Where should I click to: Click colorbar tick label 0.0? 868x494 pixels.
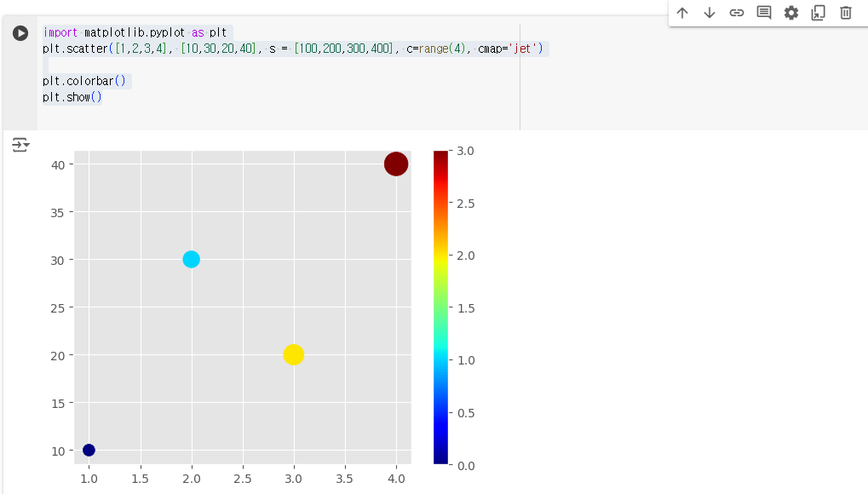466,466
